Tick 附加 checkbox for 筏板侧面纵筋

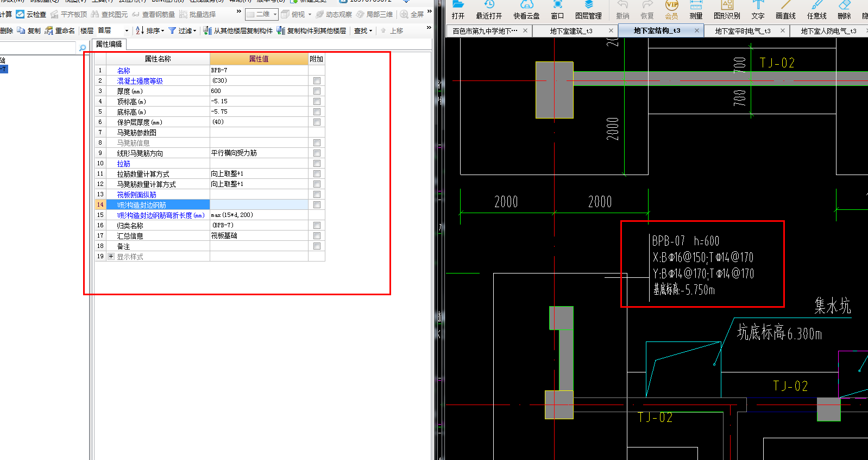(x=317, y=194)
